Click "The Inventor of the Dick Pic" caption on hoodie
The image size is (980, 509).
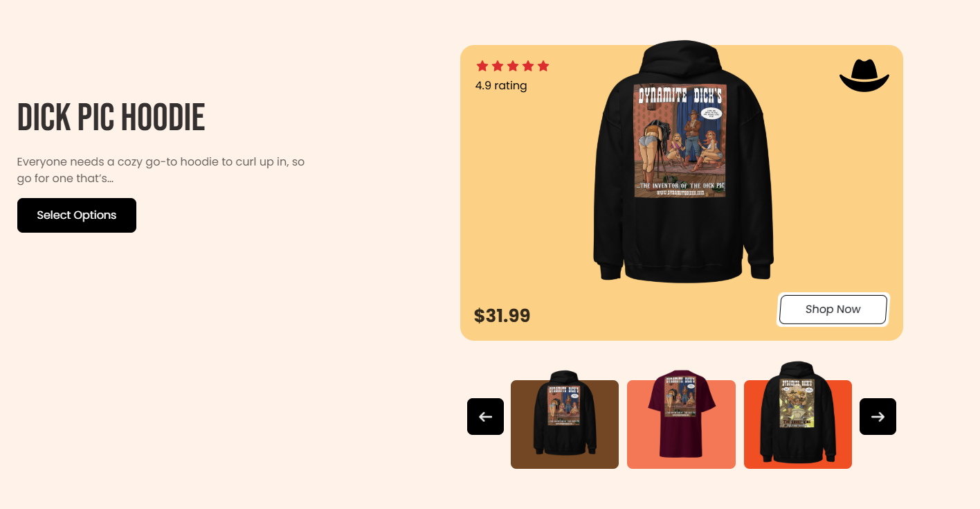[x=680, y=186]
